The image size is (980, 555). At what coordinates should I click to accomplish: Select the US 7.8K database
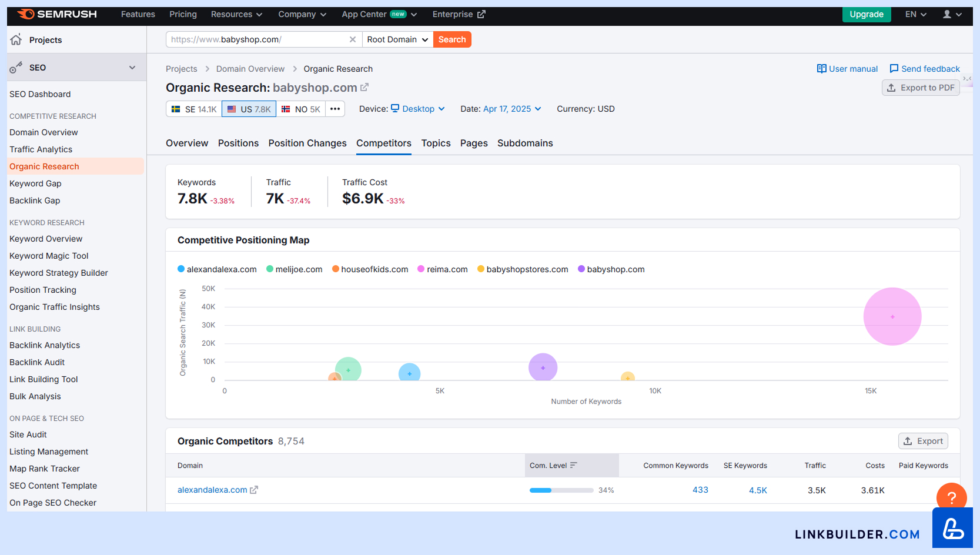coord(249,109)
